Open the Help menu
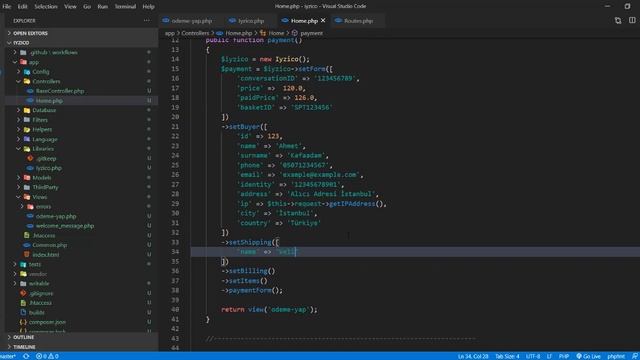 pyautogui.click(x=149, y=7)
